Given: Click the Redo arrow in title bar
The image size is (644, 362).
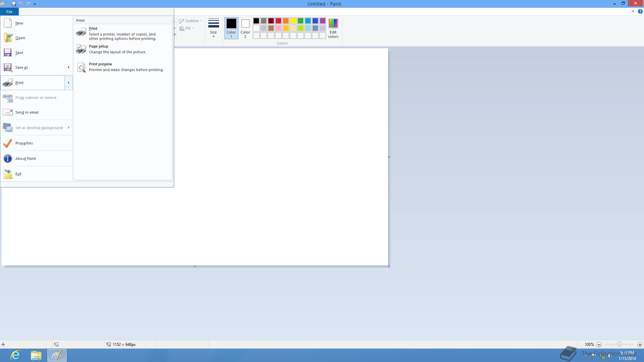Looking at the screenshot, I should pyautogui.click(x=29, y=4).
